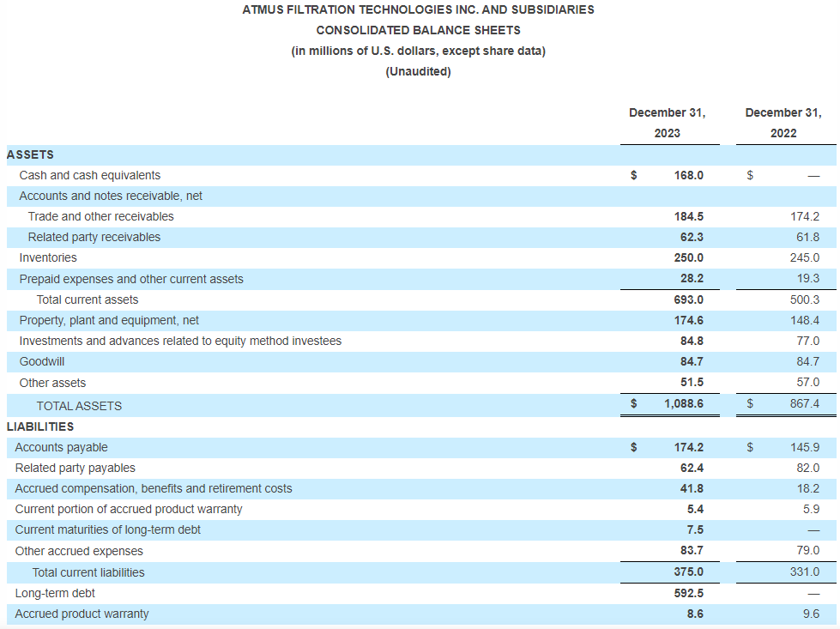Click the investments value 77.0
Viewport: 840px width, 629px height.
tap(808, 341)
